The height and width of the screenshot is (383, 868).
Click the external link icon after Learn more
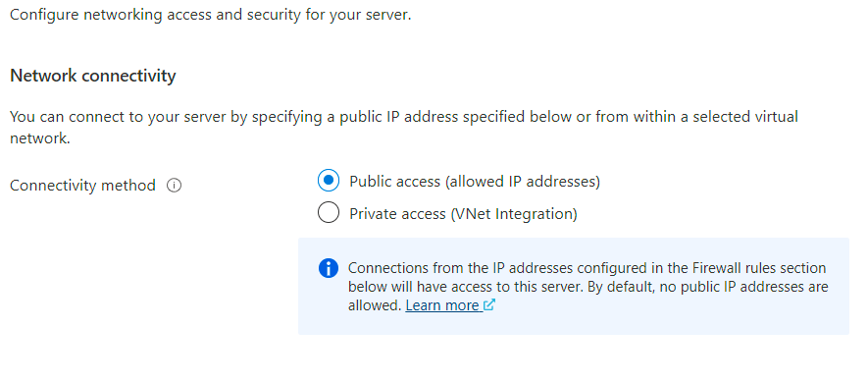488,304
